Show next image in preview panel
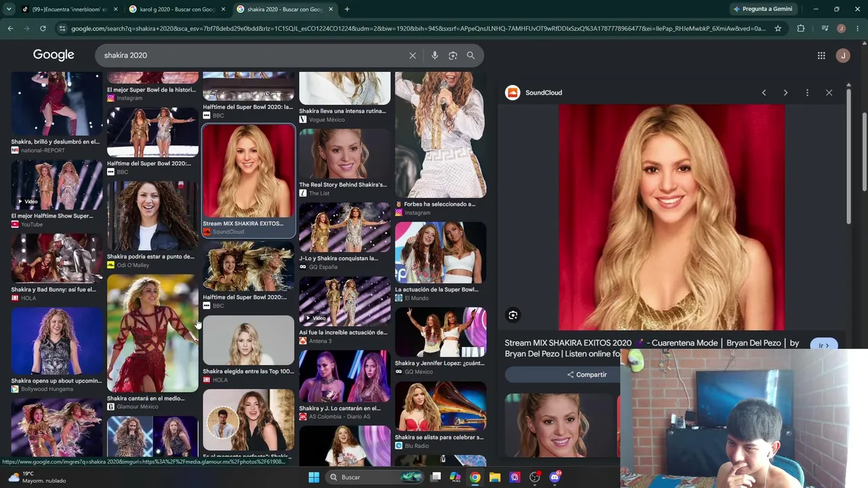Screen dimensions: 868x488 click(785, 93)
